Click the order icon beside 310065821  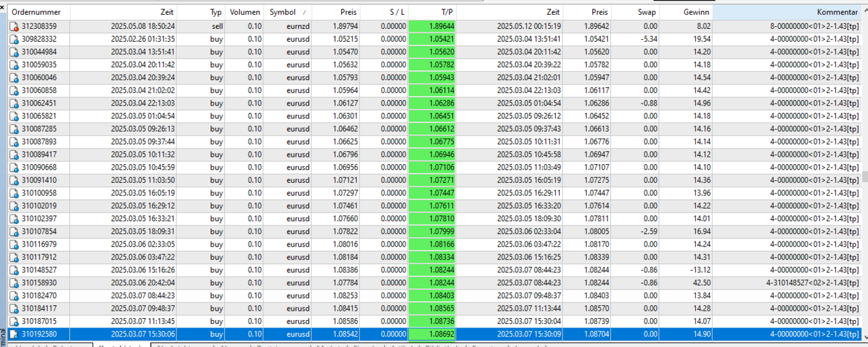coord(14,116)
